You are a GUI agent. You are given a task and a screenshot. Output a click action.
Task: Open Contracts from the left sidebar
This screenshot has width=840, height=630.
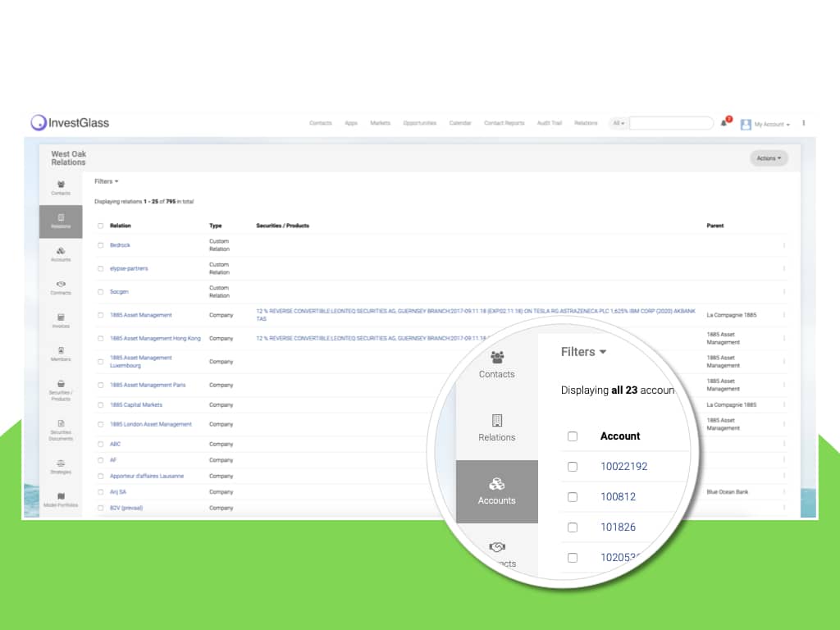pyautogui.click(x=61, y=288)
